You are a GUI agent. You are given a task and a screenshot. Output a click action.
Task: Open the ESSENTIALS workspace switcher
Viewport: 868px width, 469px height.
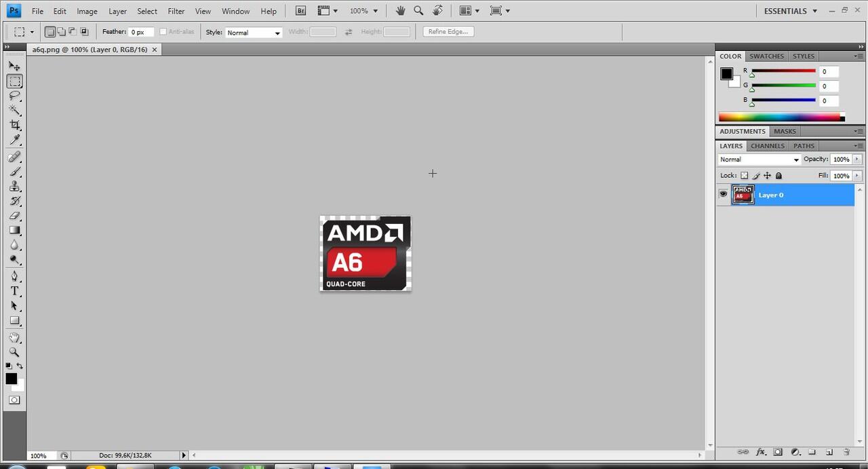tap(790, 11)
